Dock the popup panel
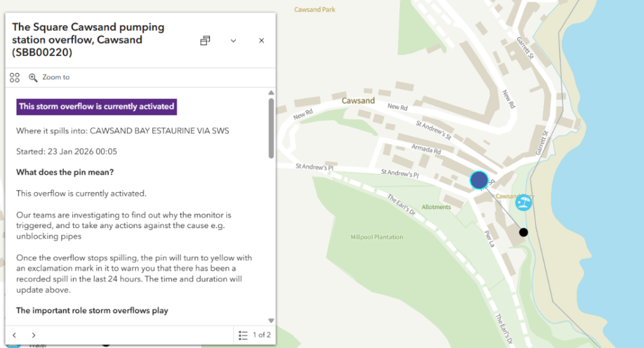The image size is (644, 348). pyautogui.click(x=205, y=41)
